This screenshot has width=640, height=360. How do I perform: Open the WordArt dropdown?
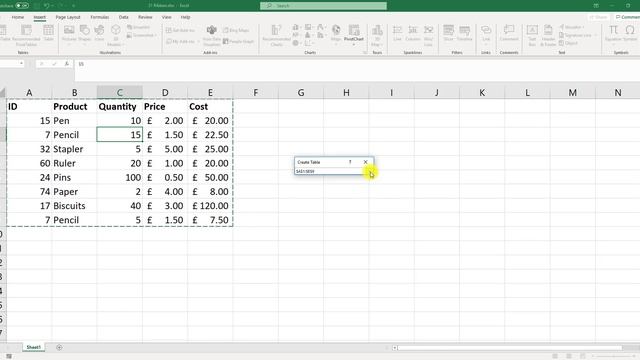pos(571,27)
